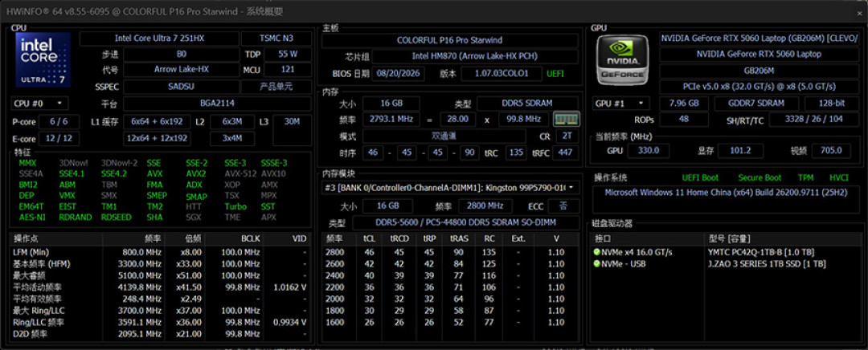
Task: Click the 6x64 + 6x192 L1 cache value
Action: click(x=158, y=122)
